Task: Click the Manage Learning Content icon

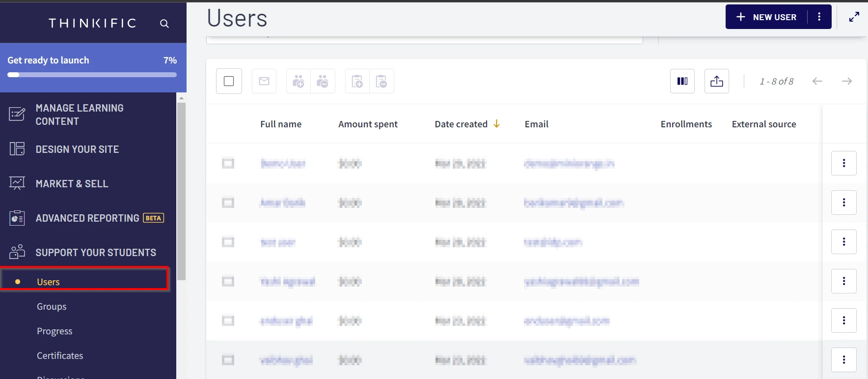Action: 17,114
